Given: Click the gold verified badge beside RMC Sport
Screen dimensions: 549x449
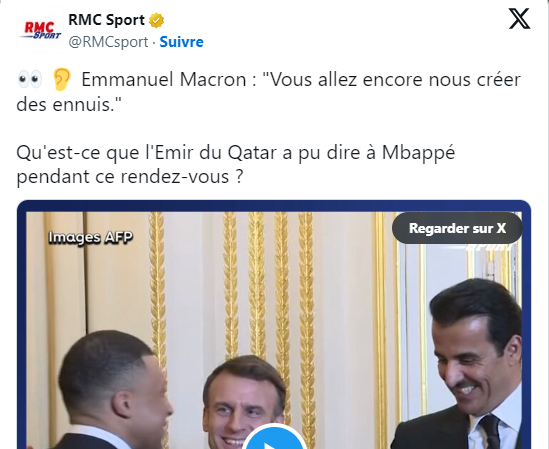Looking at the screenshot, I should (x=157, y=20).
